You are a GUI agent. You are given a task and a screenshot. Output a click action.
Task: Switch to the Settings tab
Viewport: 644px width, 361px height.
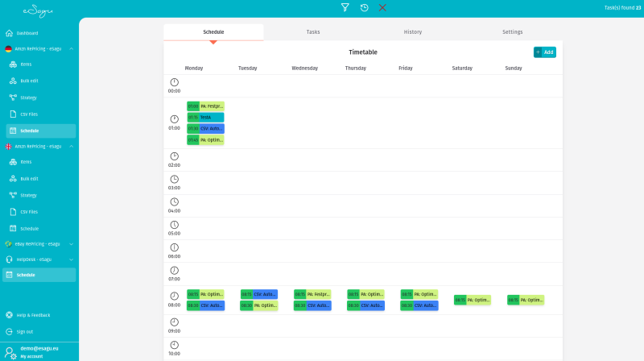tap(513, 32)
